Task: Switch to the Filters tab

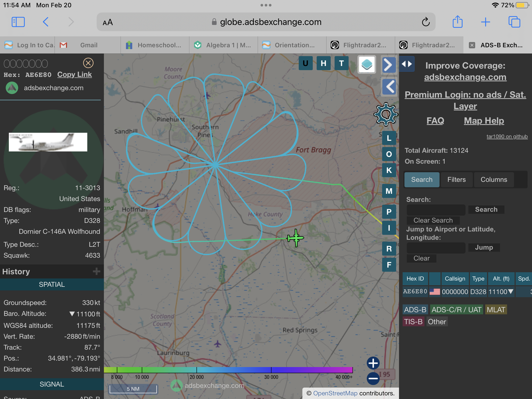Action: 456,179
